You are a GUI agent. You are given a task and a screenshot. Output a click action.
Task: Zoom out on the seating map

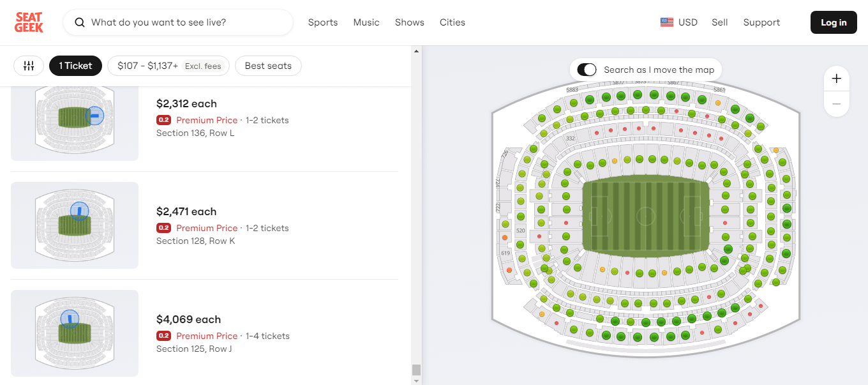(837, 103)
